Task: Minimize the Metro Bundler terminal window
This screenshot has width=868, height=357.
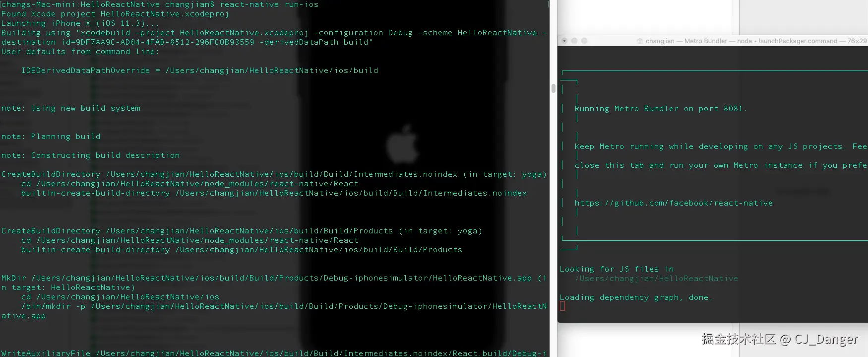Action: [574, 41]
